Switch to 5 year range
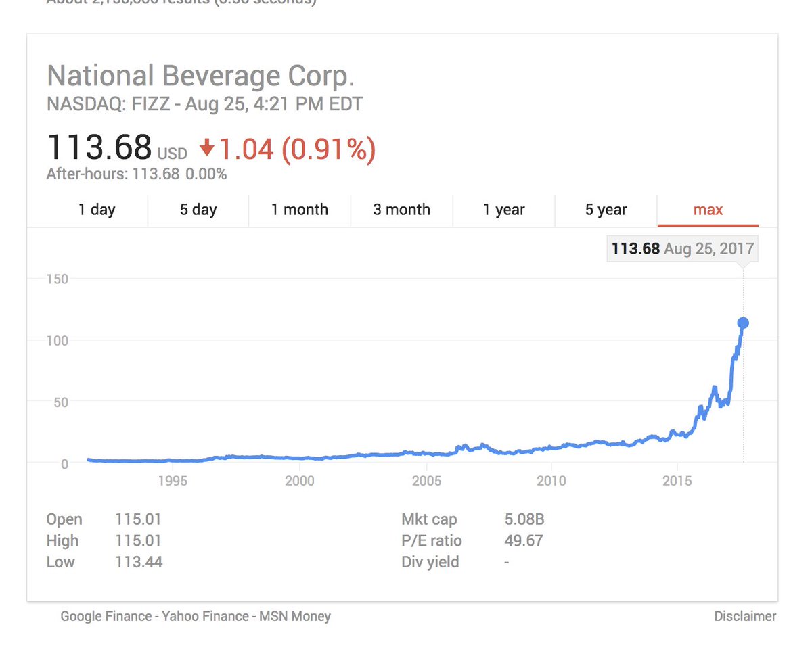 point(606,210)
